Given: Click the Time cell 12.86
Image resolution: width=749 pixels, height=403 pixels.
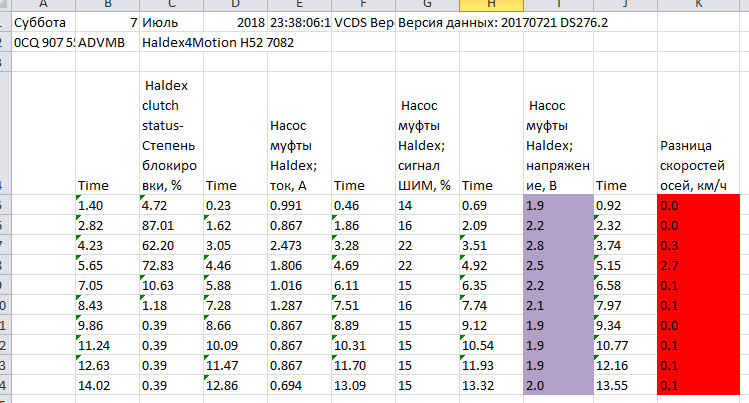Looking at the screenshot, I should point(235,385).
